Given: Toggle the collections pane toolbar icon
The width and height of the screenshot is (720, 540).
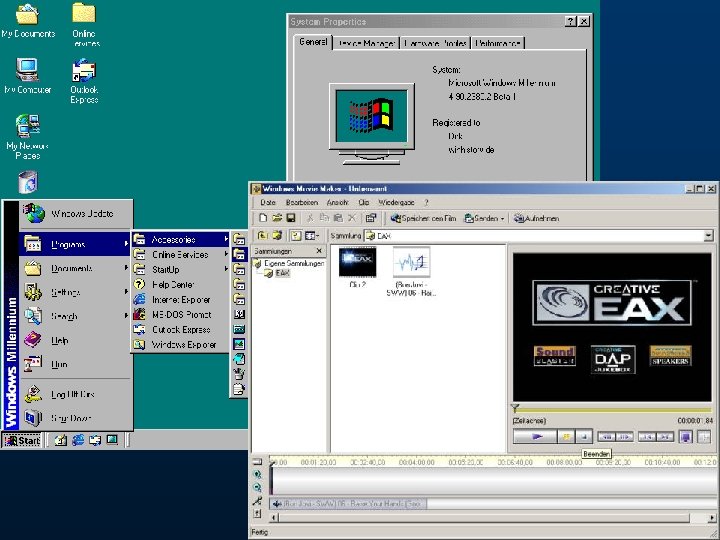Looking at the screenshot, I should pyautogui.click(x=296, y=236).
